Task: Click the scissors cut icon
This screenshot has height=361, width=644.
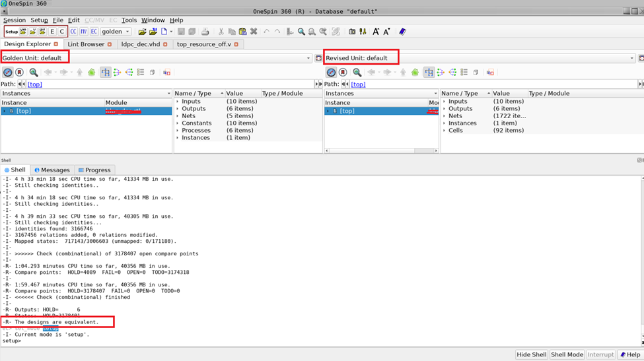Action: (221, 32)
